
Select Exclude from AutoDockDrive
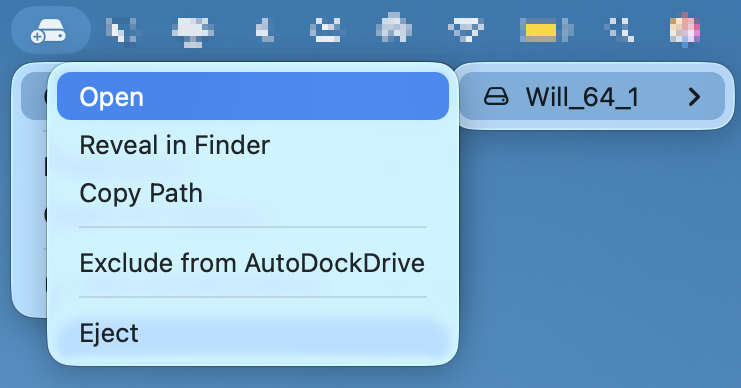(253, 263)
